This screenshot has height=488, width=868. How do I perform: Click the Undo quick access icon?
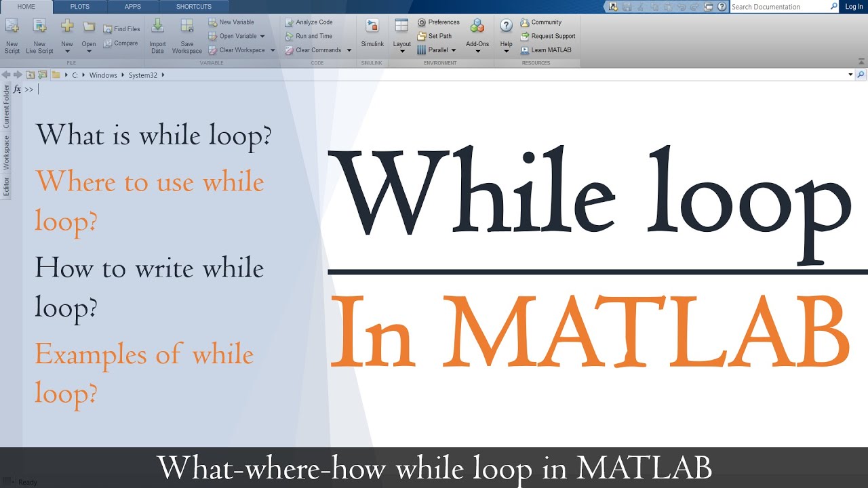(682, 7)
